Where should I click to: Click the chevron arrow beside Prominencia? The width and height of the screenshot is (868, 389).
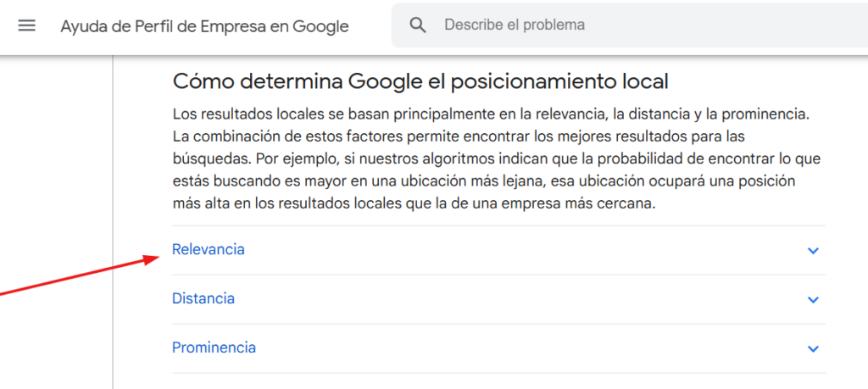(813, 349)
